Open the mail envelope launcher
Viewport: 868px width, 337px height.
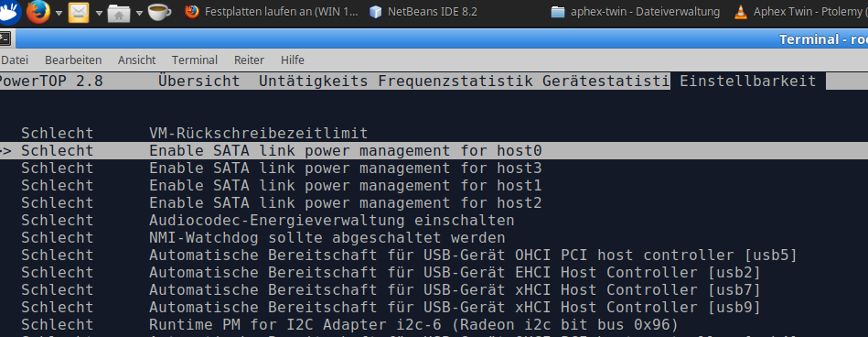click(x=78, y=12)
